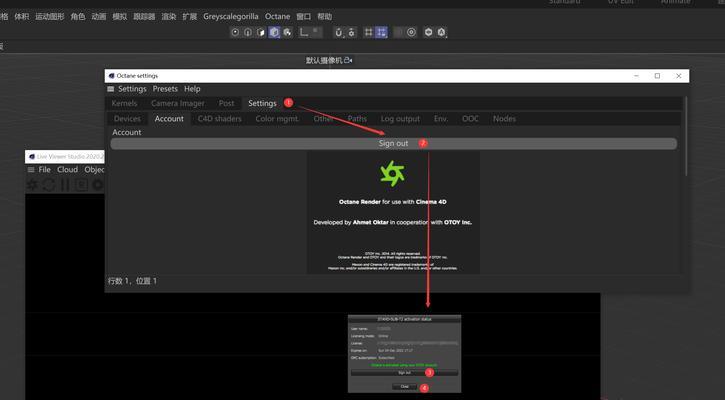
Task: Open the Help menu in Octane settings
Action: coord(192,89)
